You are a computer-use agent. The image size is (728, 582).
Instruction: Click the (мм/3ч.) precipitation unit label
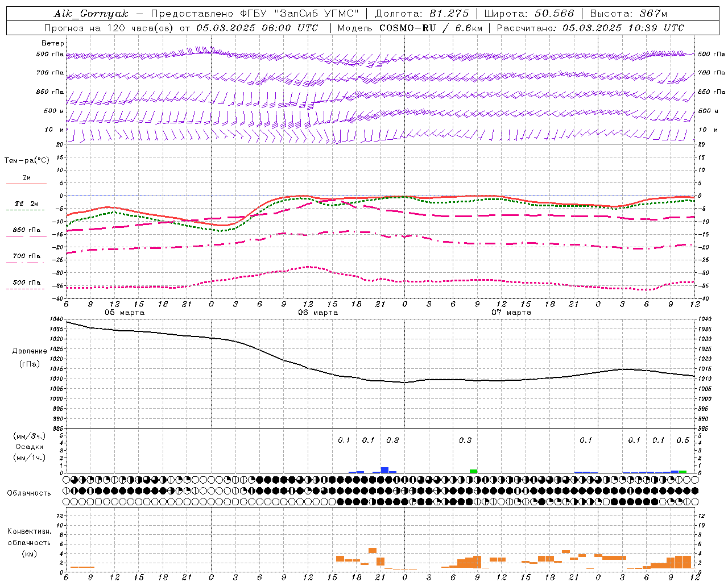pos(30,436)
